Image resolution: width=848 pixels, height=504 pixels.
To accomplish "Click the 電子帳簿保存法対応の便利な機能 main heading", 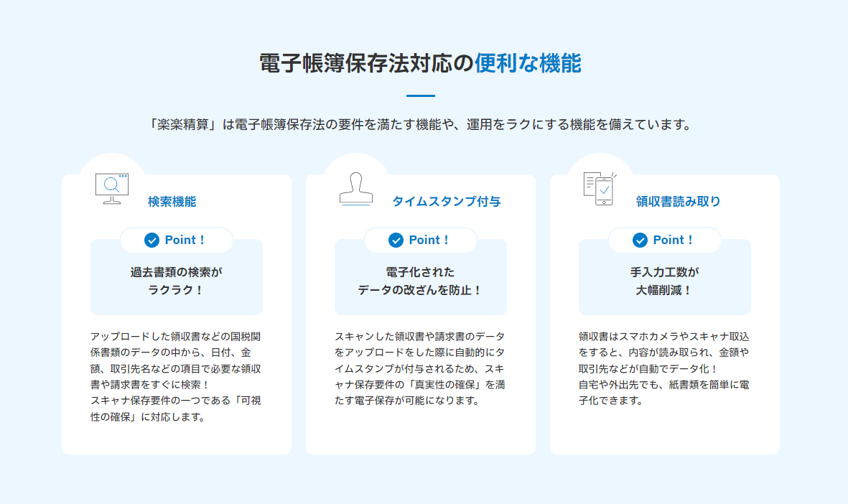I will click(420, 63).
